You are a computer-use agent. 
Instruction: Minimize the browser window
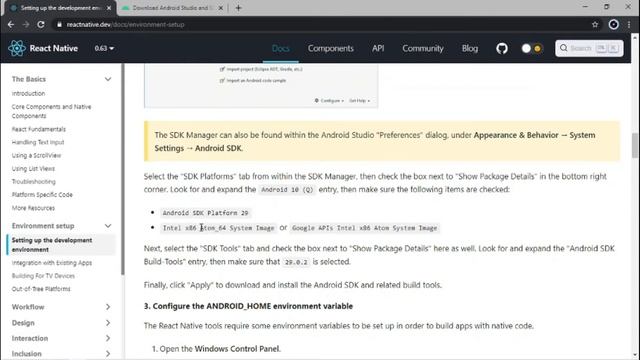(x=585, y=7)
